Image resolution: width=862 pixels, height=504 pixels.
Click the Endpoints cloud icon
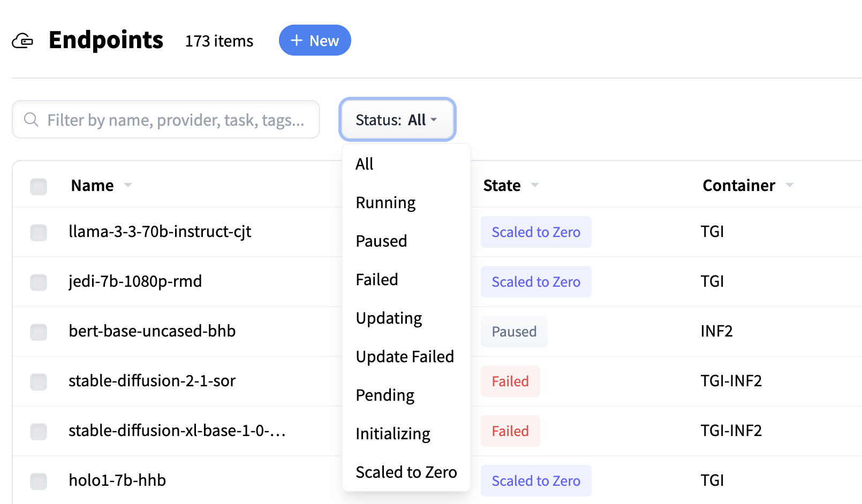(x=22, y=41)
